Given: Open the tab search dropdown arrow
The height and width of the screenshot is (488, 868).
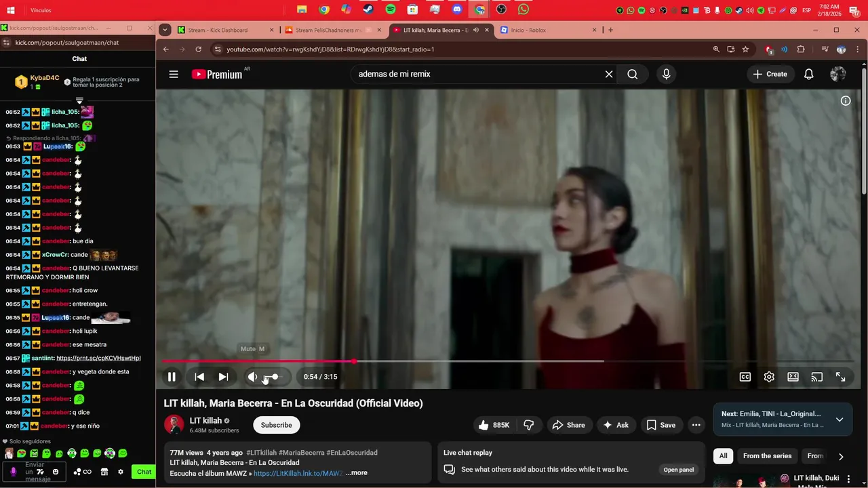Looking at the screenshot, I should 165,30.
